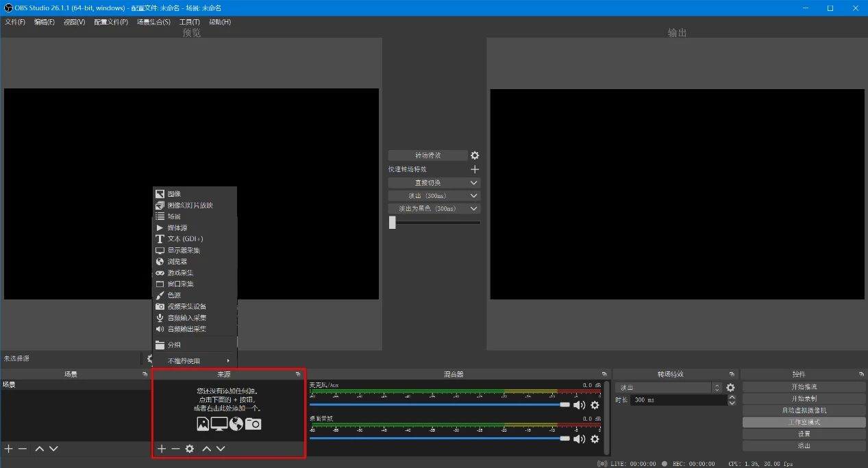Move scene down in the 场景 panel
The width and height of the screenshot is (868, 468).
pos(53,449)
